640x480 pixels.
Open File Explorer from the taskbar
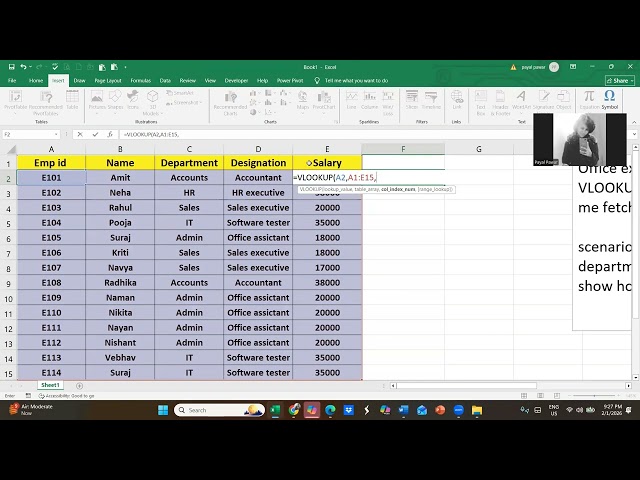[477, 410]
